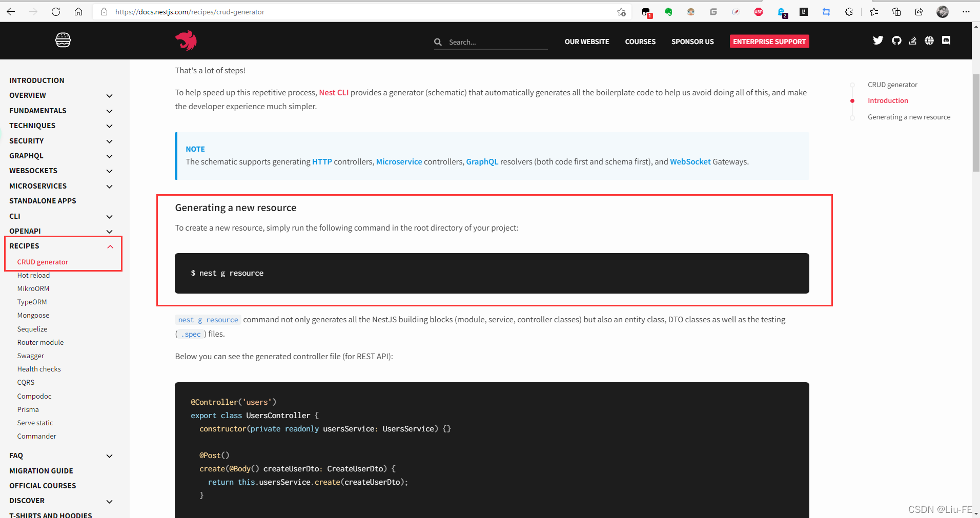Viewport: 980px width, 518px height.
Task: Click the browser back arrow
Action: [x=11, y=12]
